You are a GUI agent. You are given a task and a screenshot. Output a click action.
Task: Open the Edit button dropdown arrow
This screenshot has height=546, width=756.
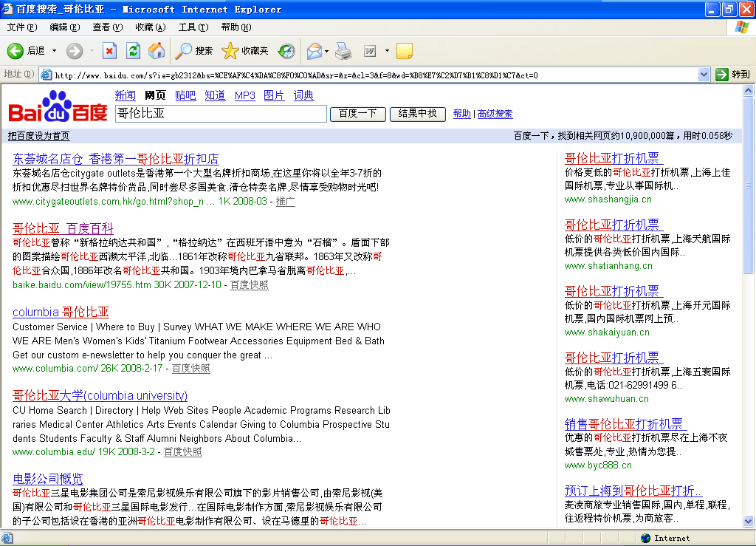[387, 51]
